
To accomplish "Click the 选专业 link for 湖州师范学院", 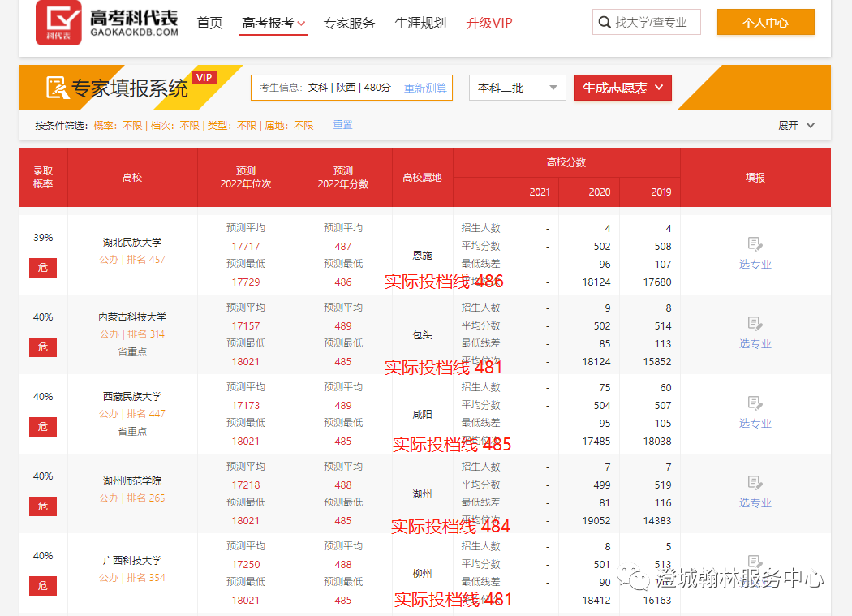I will click(755, 502).
